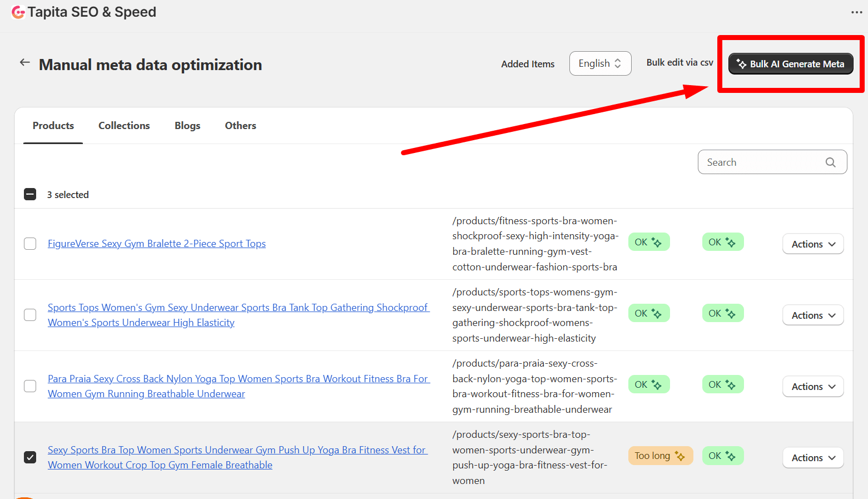The height and width of the screenshot is (499, 868).
Task: Open Para Praia Sexy Cross Back product link
Action: point(239,386)
